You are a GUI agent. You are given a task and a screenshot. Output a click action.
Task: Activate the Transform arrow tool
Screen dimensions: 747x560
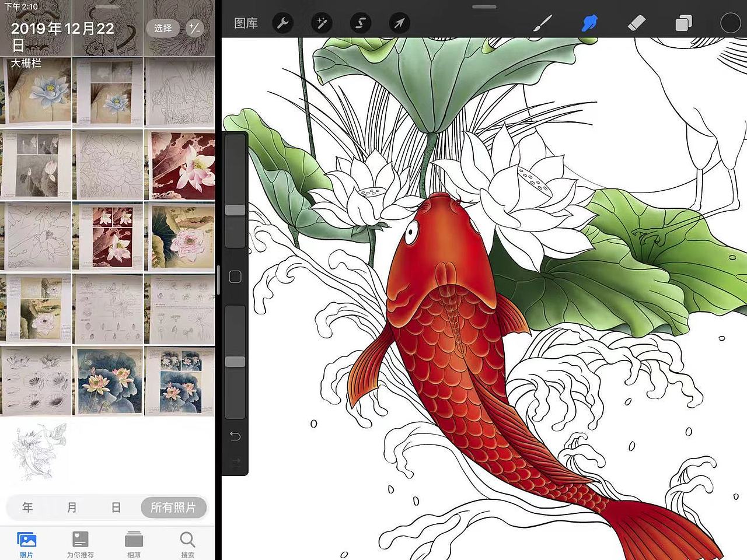click(x=399, y=23)
